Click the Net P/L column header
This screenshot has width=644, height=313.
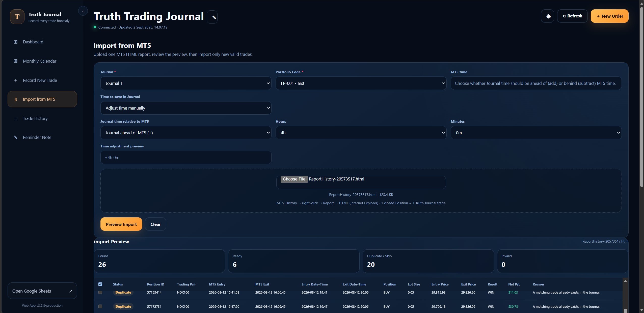tap(514, 284)
